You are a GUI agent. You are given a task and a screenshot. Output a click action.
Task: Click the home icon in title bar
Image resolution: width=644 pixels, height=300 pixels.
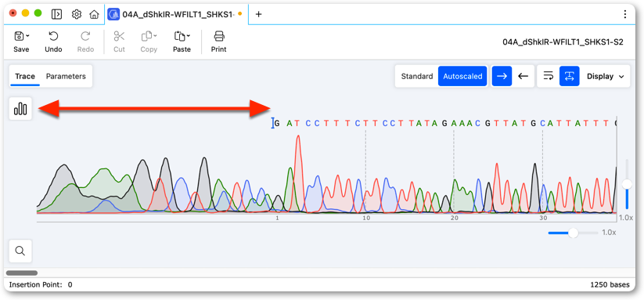(94, 14)
